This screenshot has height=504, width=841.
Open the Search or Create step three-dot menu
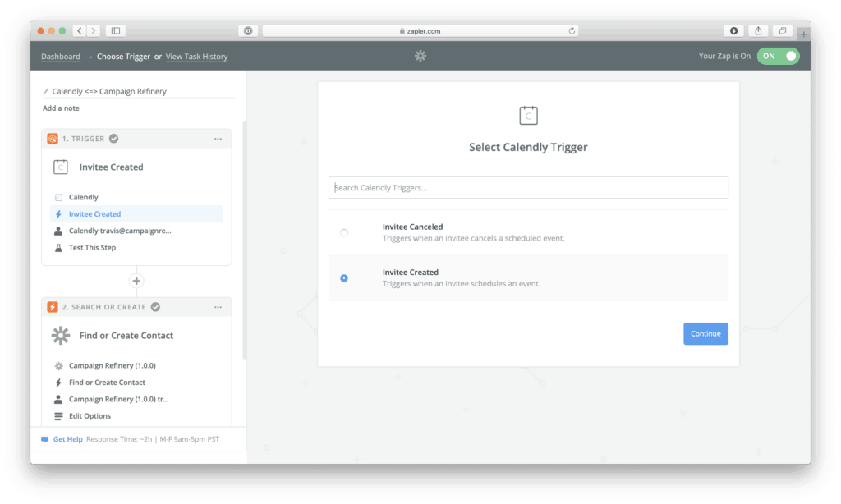218,307
